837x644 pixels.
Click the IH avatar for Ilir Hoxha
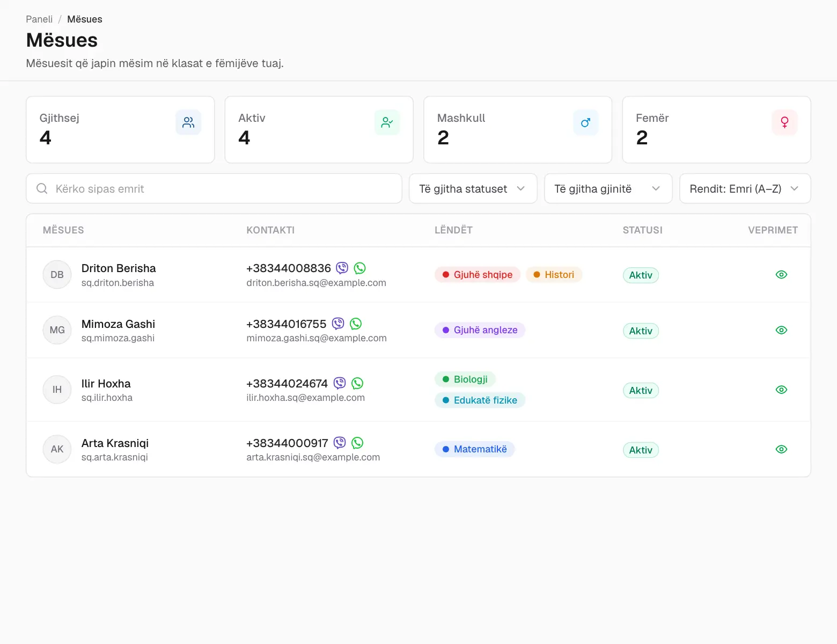point(57,390)
